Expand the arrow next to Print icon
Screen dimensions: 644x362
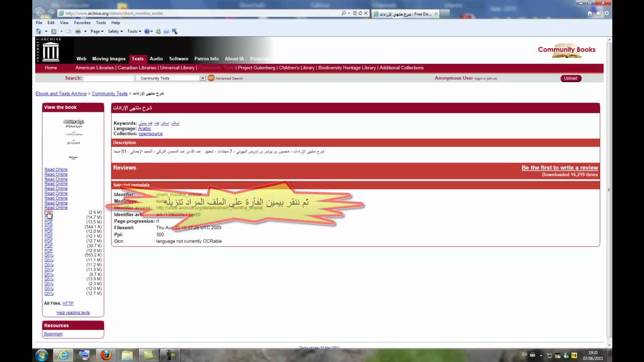click(85, 32)
